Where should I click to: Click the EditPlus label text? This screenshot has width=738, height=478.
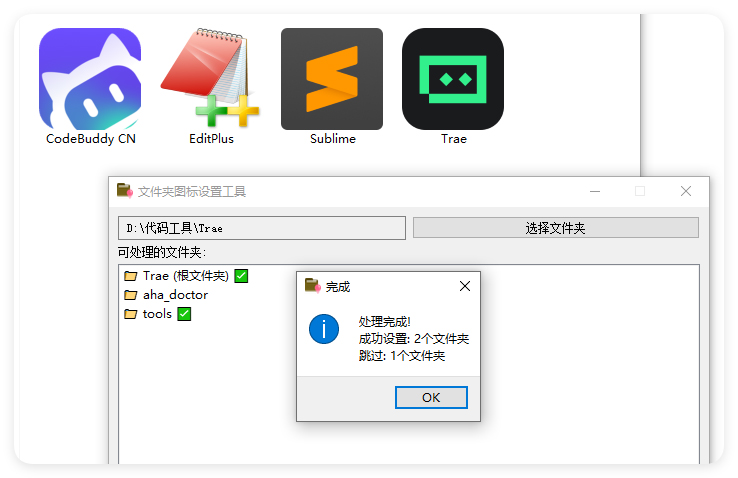tap(211, 139)
